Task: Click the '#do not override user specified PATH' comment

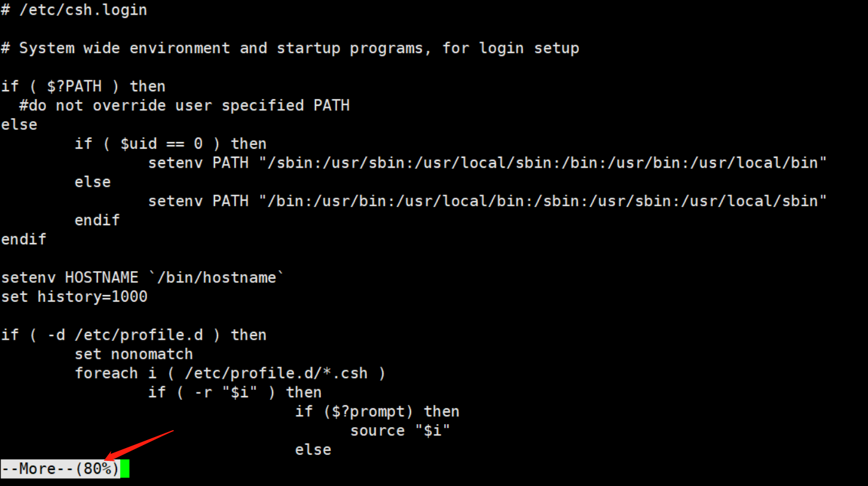Action: point(184,105)
